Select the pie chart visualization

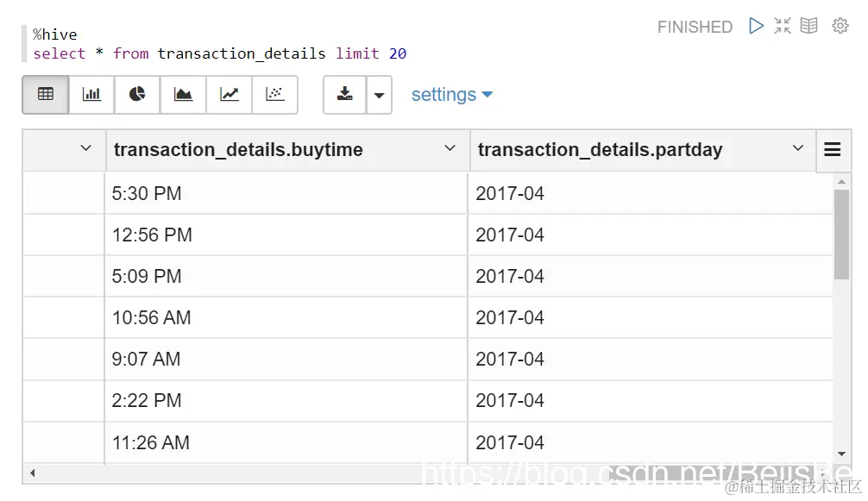coord(137,95)
